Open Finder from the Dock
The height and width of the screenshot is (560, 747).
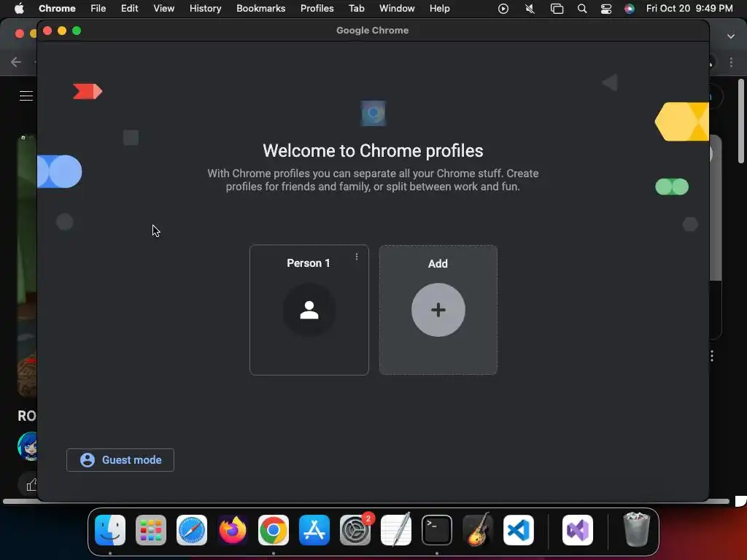[110, 530]
